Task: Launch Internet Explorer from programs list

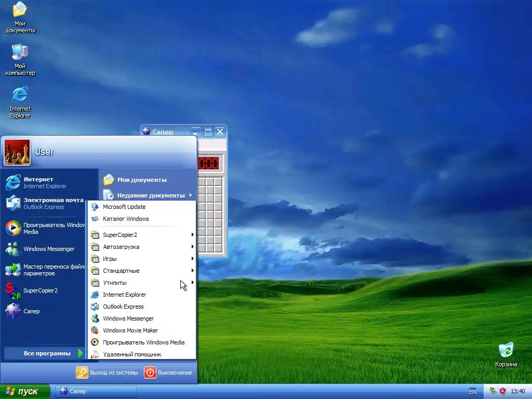Action: tap(142, 295)
